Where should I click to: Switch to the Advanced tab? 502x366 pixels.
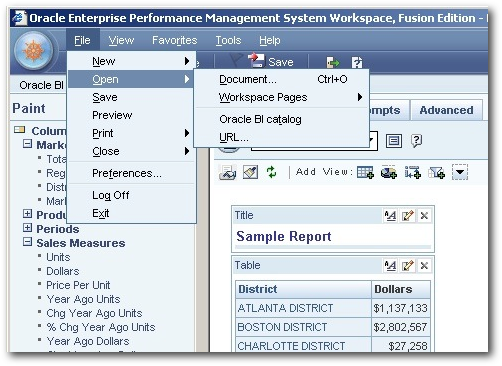446,110
